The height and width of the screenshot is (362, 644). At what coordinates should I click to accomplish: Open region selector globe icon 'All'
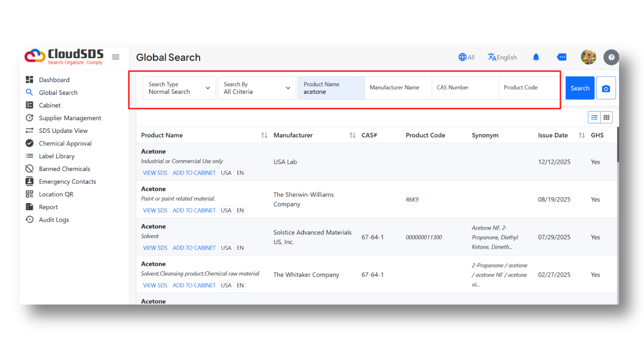(x=466, y=57)
